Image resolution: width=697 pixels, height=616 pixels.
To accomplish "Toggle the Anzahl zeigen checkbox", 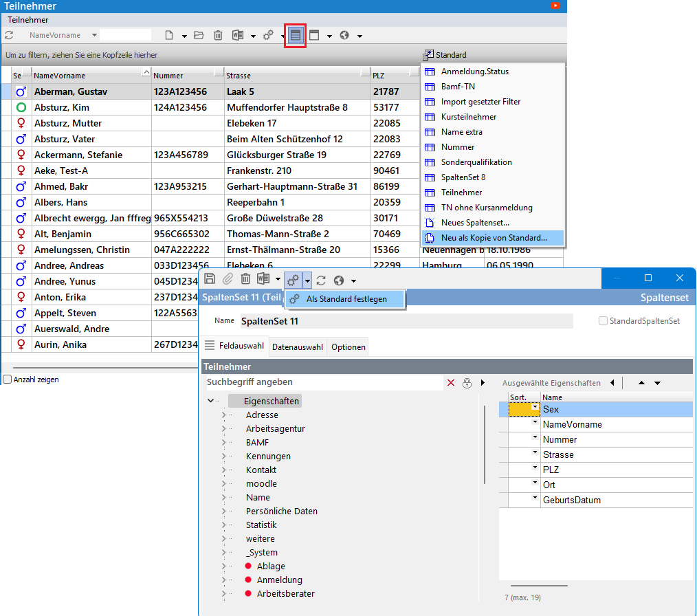I will coord(7,379).
